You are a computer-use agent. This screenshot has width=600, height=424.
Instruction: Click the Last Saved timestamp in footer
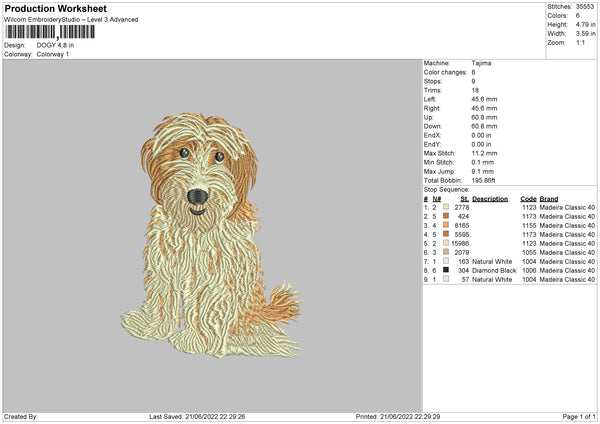(196, 416)
